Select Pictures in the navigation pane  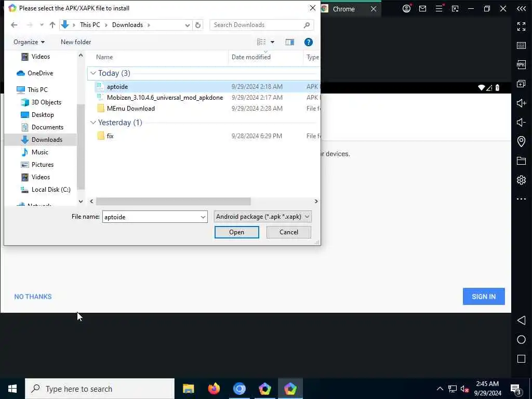tap(43, 165)
